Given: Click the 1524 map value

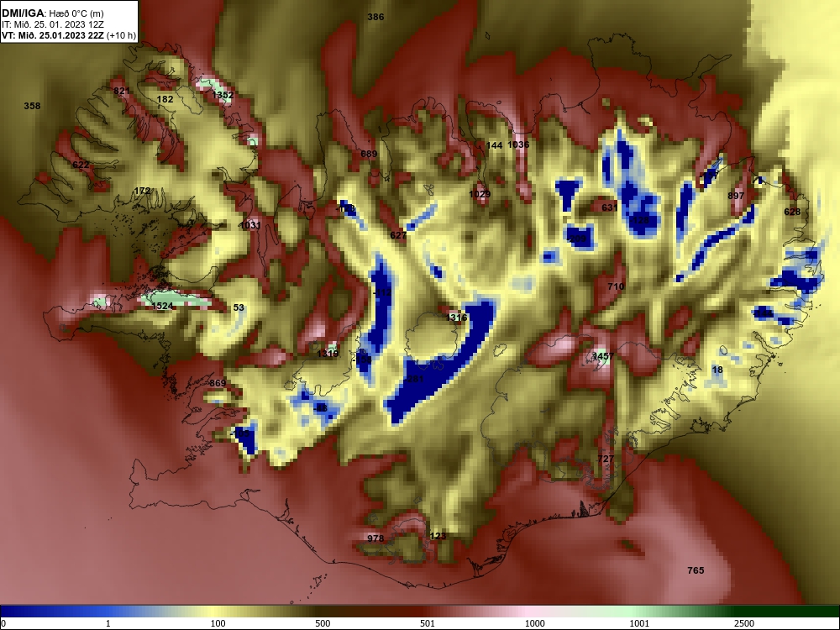Looking at the screenshot, I should click(162, 306).
